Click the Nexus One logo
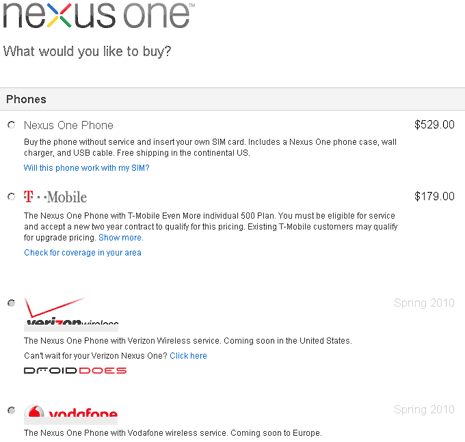The width and height of the screenshot is (465, 442). click(99, 15)
